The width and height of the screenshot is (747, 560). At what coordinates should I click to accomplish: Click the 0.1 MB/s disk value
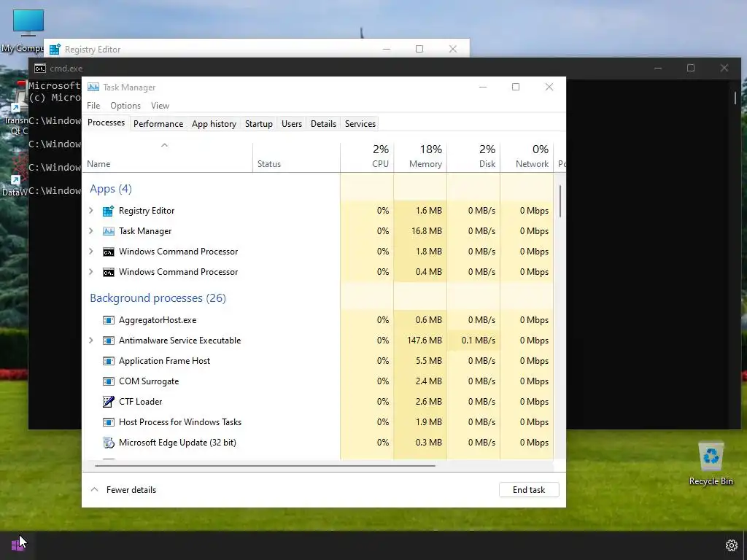[x=479, y=341]
